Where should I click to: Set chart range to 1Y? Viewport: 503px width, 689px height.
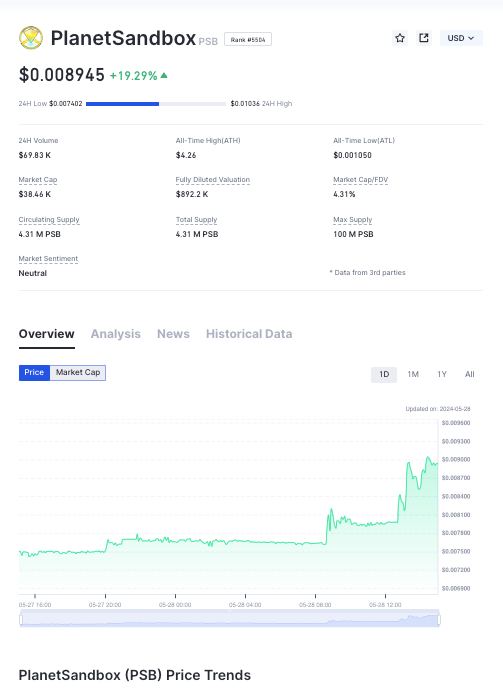point(442,374)
